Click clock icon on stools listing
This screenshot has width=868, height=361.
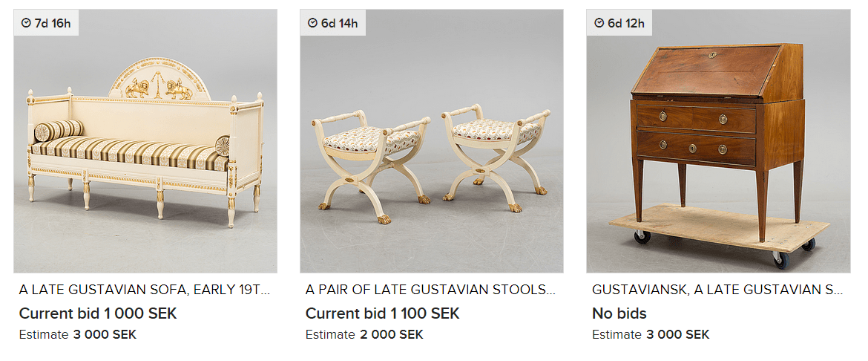pos(313,23)
